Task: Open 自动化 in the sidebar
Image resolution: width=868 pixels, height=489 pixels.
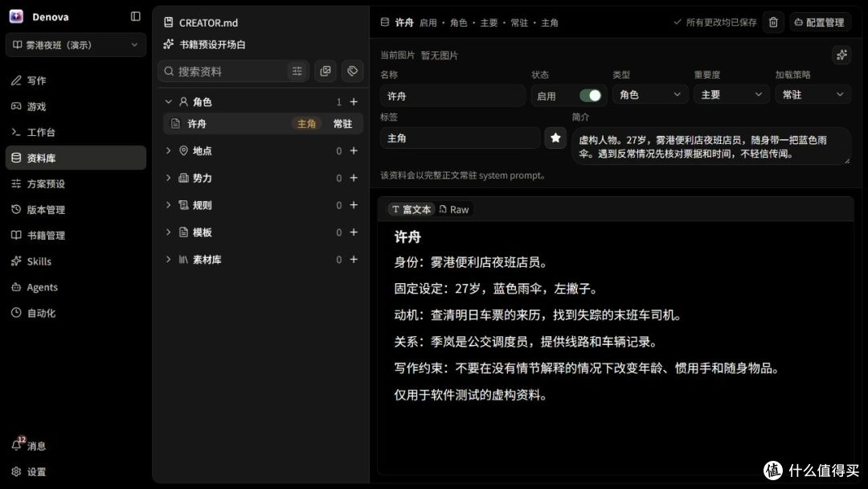Action: pyautogui.click(x=76, y=313)
